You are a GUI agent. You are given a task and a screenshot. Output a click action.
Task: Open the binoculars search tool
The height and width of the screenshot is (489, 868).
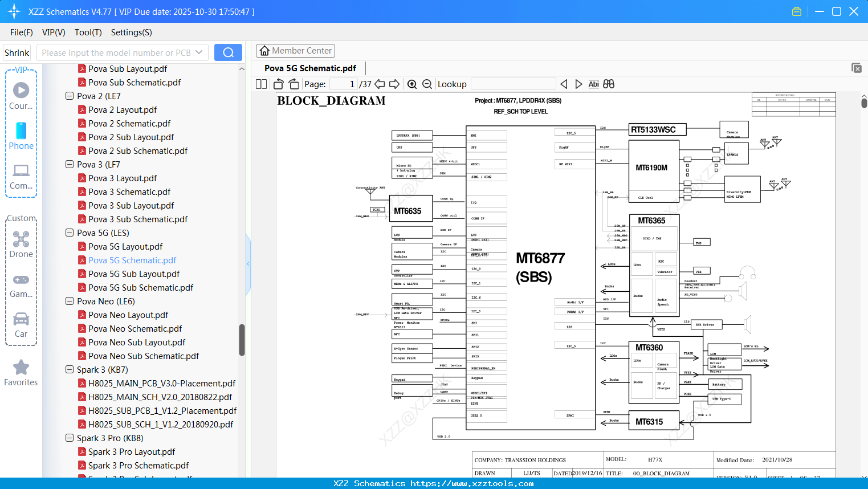click(x=608, y=84)
